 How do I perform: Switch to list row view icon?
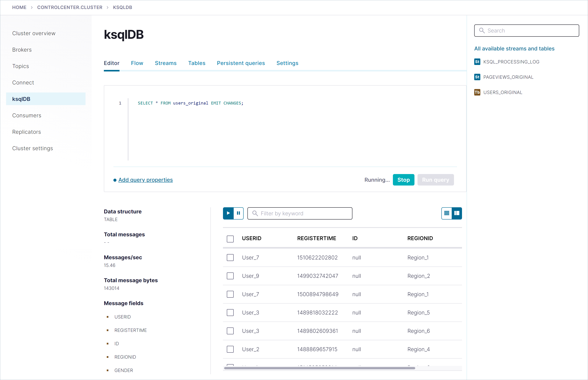coord(447,213)
